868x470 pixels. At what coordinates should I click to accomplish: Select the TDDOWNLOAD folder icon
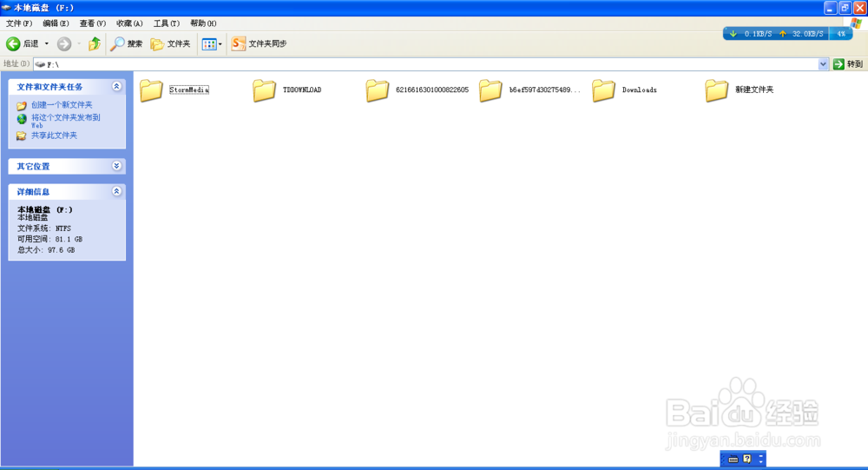pyautogui.click(x=264, y=89)
